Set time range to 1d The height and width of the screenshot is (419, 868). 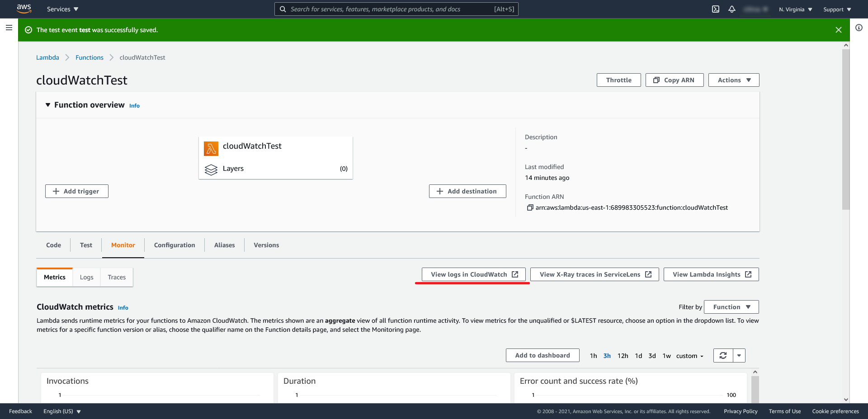pos(638,356)
